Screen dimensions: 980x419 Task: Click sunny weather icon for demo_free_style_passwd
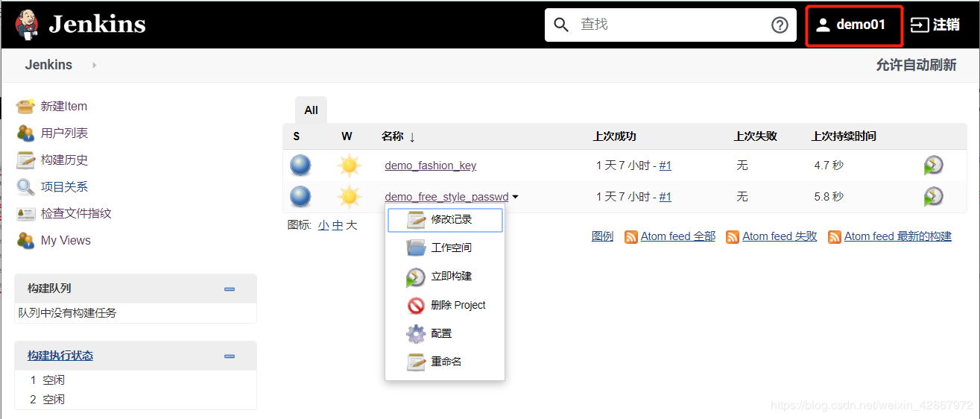[x=349, y=197]
